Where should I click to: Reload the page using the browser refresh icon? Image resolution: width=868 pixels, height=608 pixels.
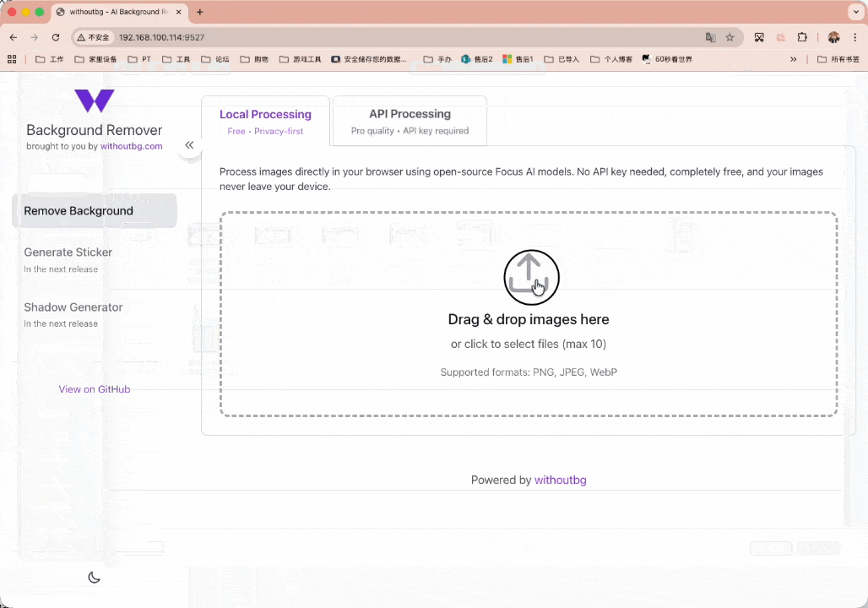(x=56, y=37)
